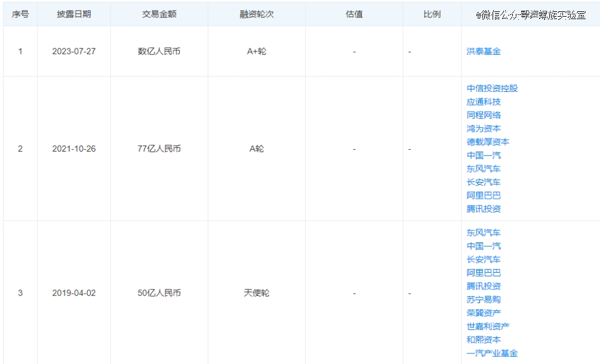Select the amount cell 数亿人民币
The height and width of the screenshot is (364, 600).
tap(159, 51)
